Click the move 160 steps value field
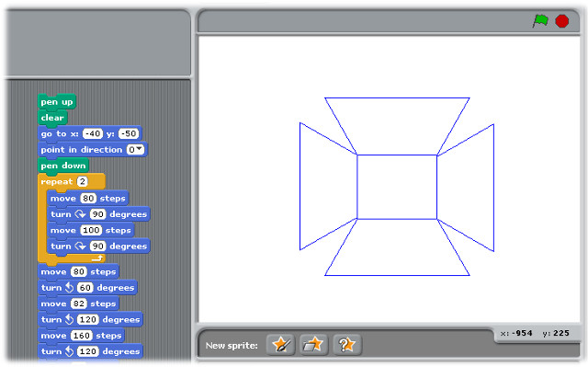 tap(82, 336)
